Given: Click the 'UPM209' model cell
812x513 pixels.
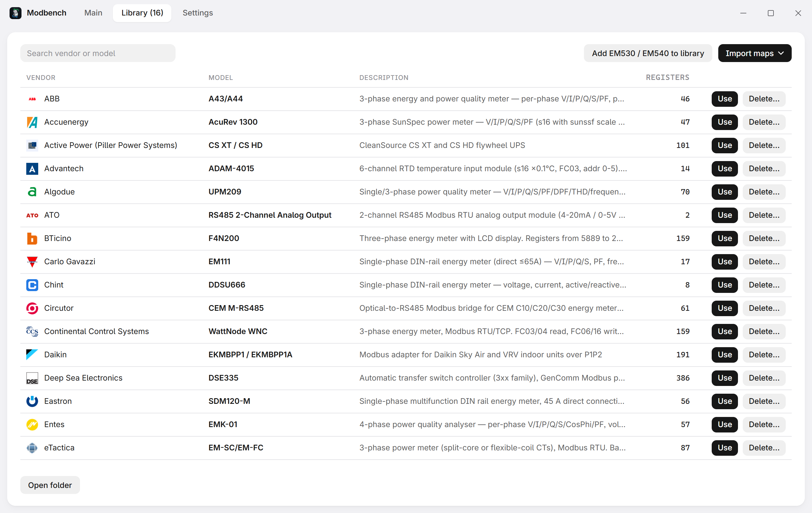Looking at the screenshot, I should (x=225, y=192).
